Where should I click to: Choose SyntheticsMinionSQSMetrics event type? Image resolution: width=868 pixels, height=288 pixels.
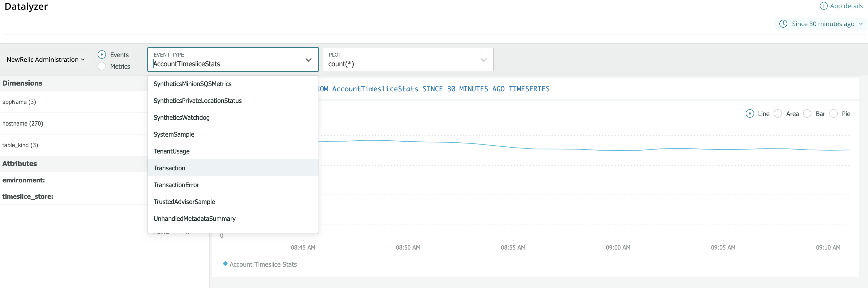(x=233, y=84)
